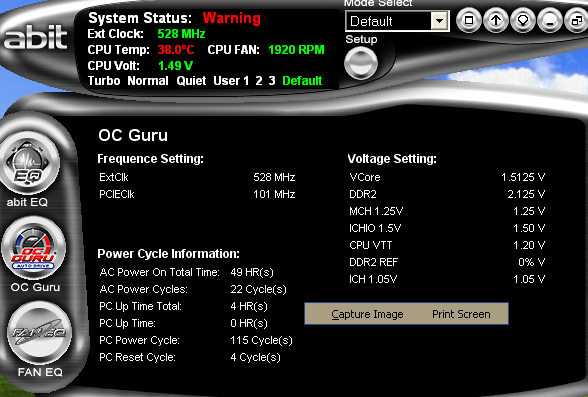The image size is (588, 397).
Task: Click the square icon button beside Mode Select
Action: coord(468,20)
